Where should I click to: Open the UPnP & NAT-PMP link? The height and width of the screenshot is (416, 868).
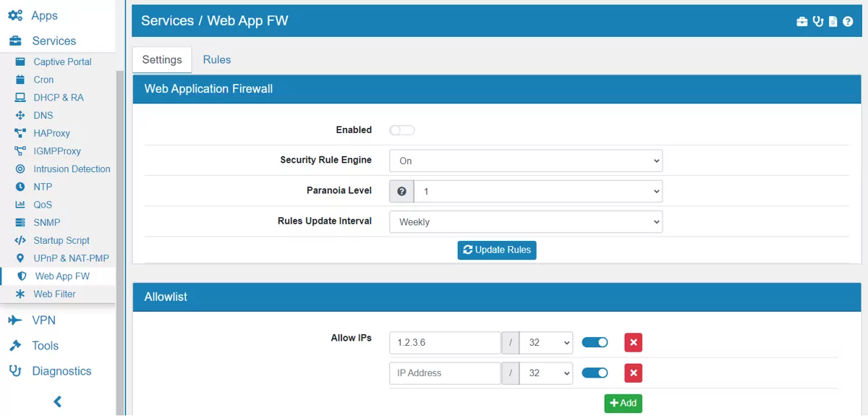click(x=71, y=258)
